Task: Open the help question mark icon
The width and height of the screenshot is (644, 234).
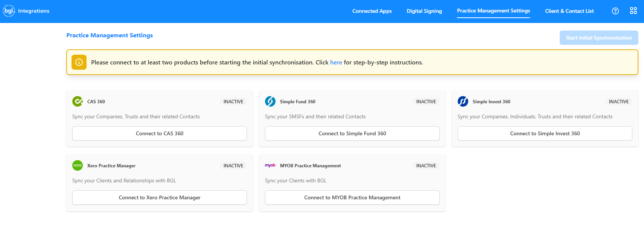Action: (x=615, y=11)
